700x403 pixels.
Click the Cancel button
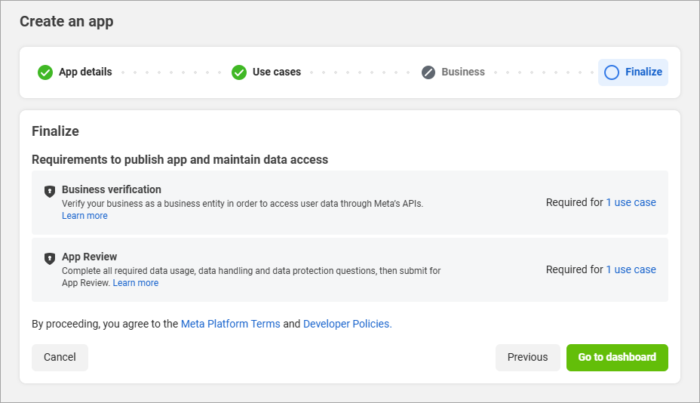[x=60, y=357]
